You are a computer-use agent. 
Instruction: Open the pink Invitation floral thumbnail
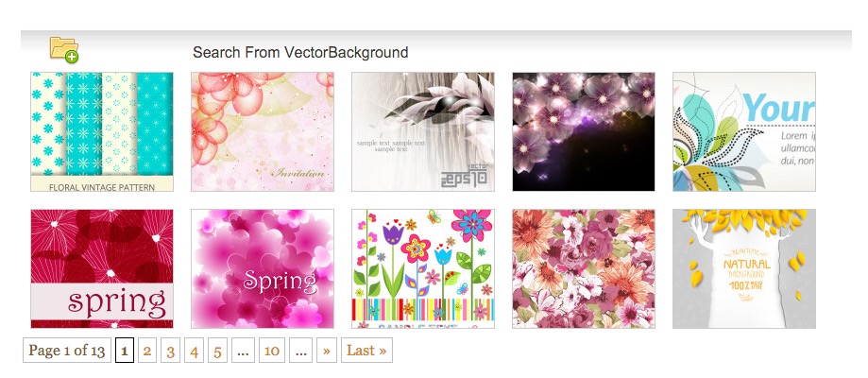(x=263, y=132)
